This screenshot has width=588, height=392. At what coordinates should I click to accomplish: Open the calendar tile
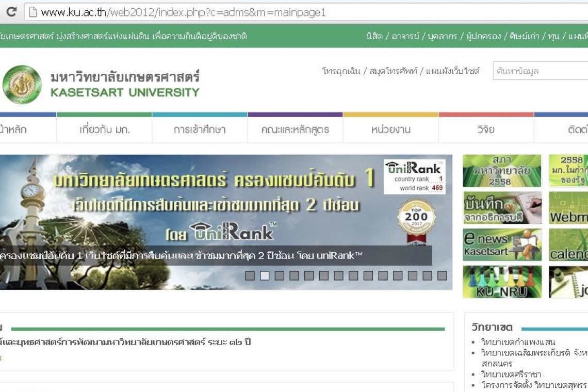click(568, 245)
